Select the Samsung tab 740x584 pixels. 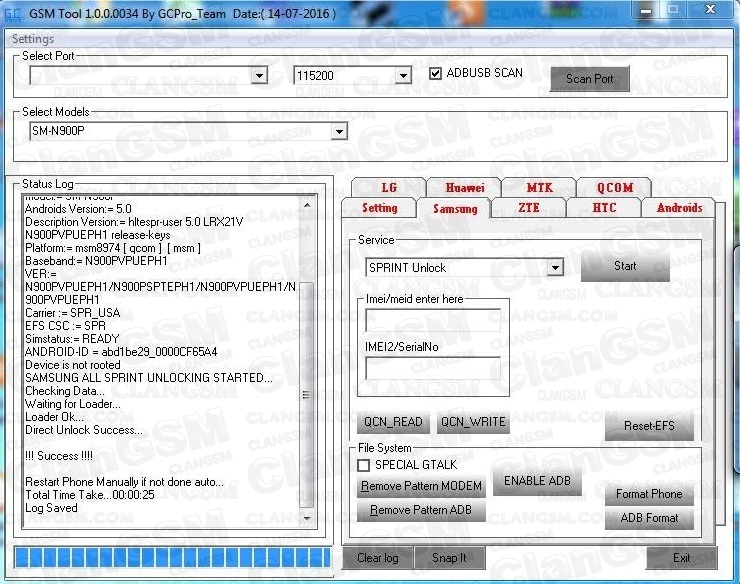coord(454,209)
